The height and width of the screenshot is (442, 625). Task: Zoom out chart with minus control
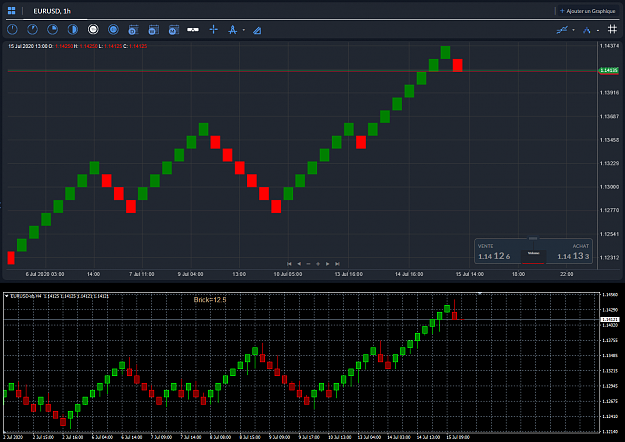(x=308, y=264)
